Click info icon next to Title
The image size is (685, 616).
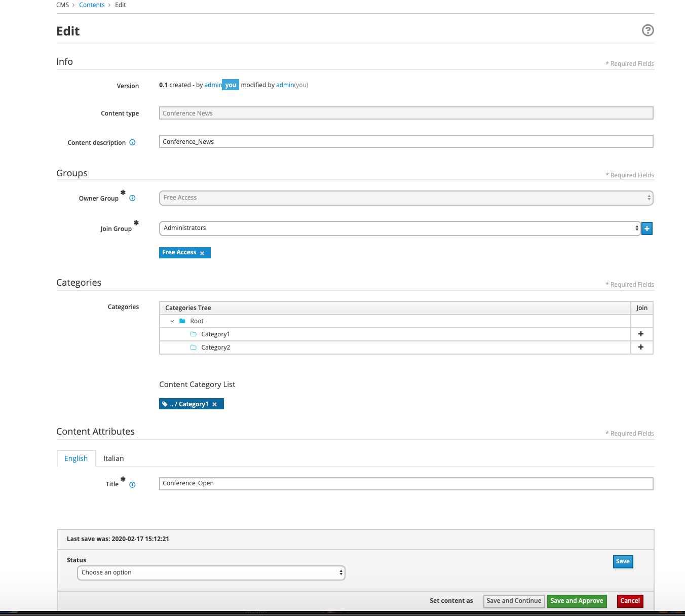132,485
